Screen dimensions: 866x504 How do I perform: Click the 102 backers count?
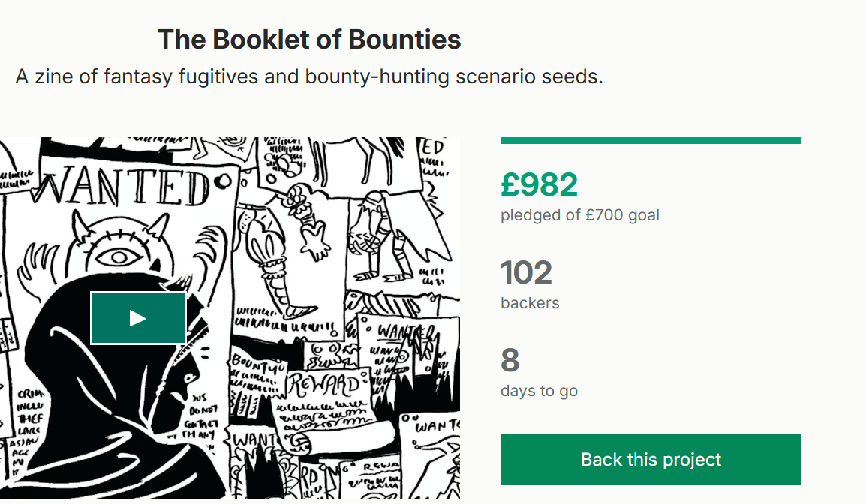tap(526, 272)
